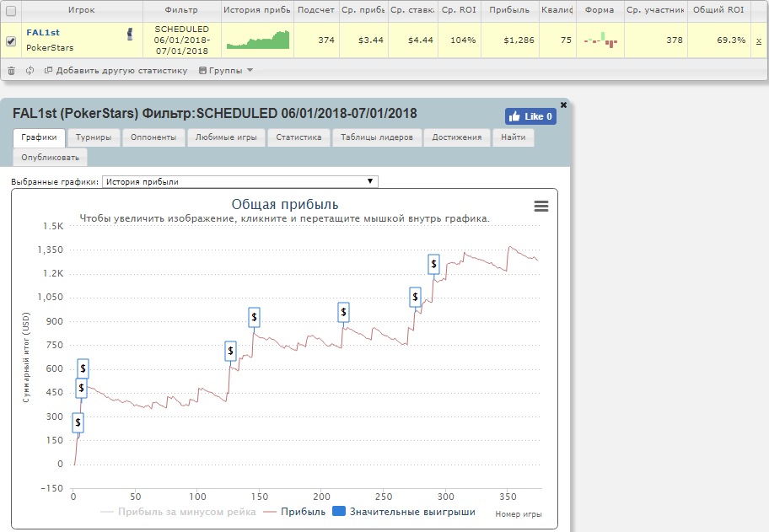Click the trash delete icon below player row
Screen dimensions: 769x532
[11, 71]
